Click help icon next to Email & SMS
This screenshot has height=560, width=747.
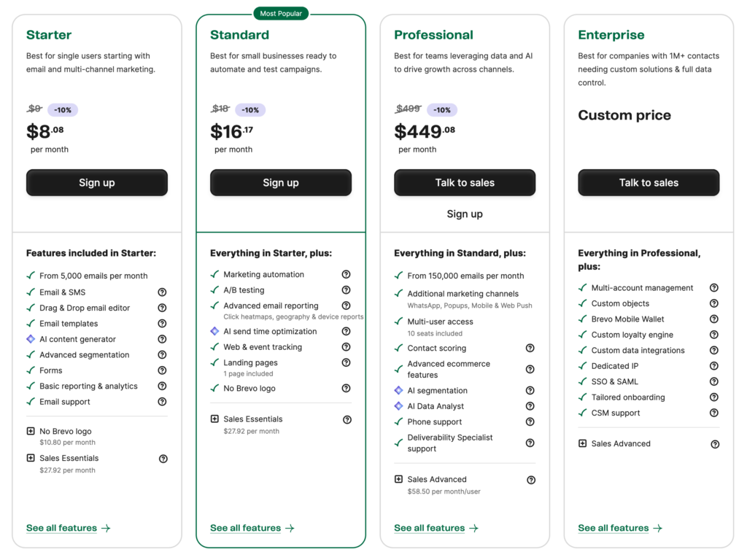[162, 292]
